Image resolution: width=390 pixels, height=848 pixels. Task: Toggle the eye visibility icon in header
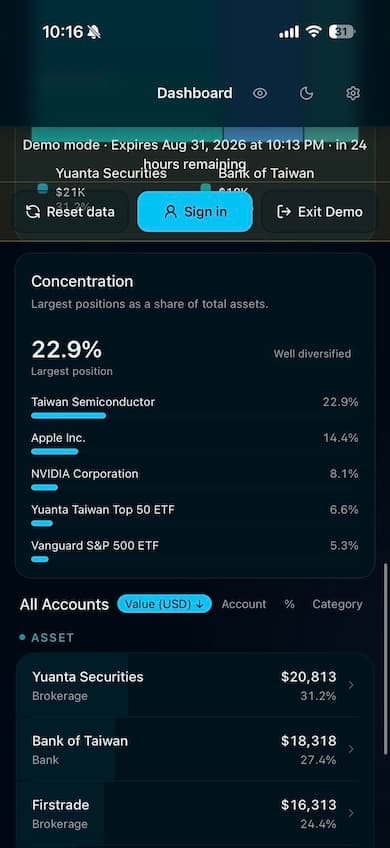pos(260,94)
